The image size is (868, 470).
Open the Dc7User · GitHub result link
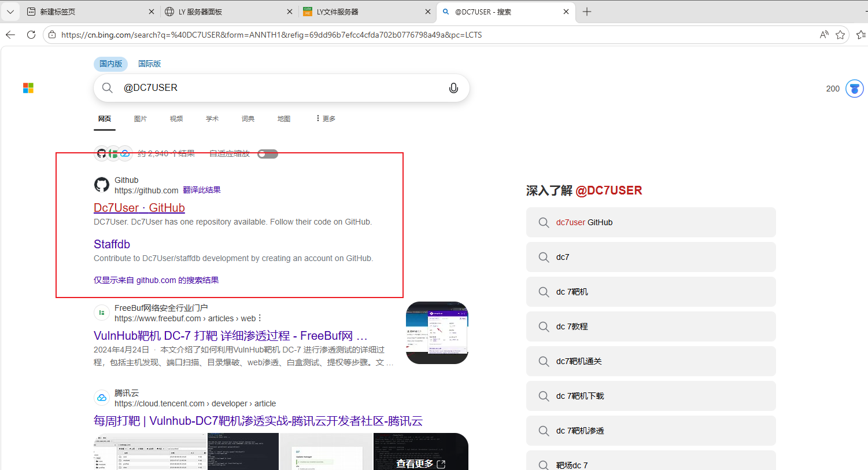point(139,208)
